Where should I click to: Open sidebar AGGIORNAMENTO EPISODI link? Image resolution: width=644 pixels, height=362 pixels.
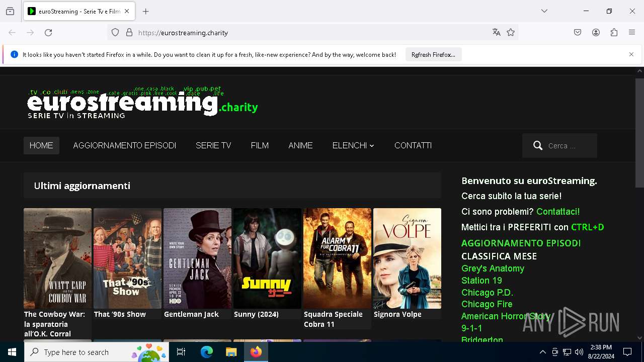coord(521,243)
